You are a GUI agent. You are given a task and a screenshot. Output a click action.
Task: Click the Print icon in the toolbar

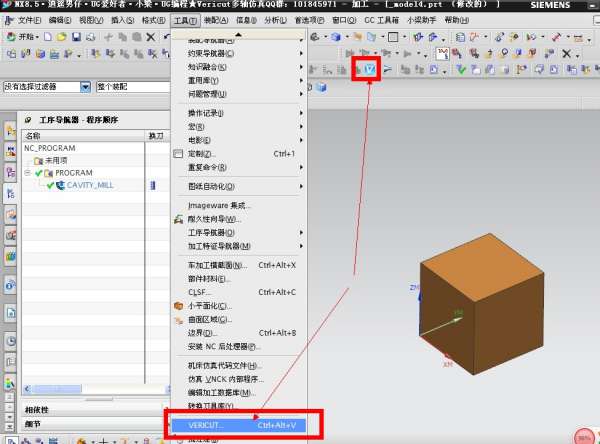(90, 37)
